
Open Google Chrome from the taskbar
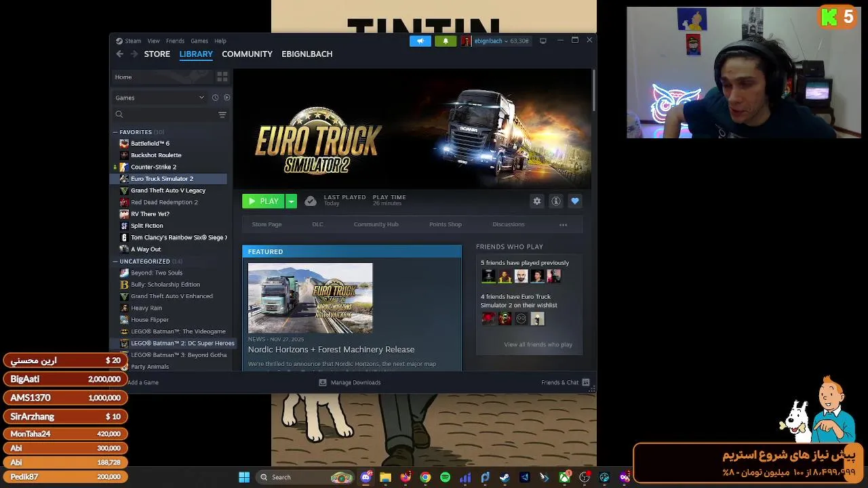point(425,477)
